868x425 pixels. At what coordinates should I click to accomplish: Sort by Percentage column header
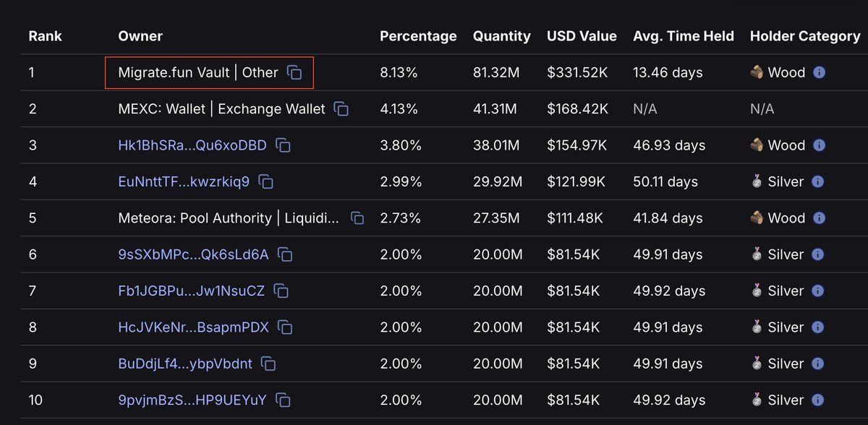click(418, 36)
